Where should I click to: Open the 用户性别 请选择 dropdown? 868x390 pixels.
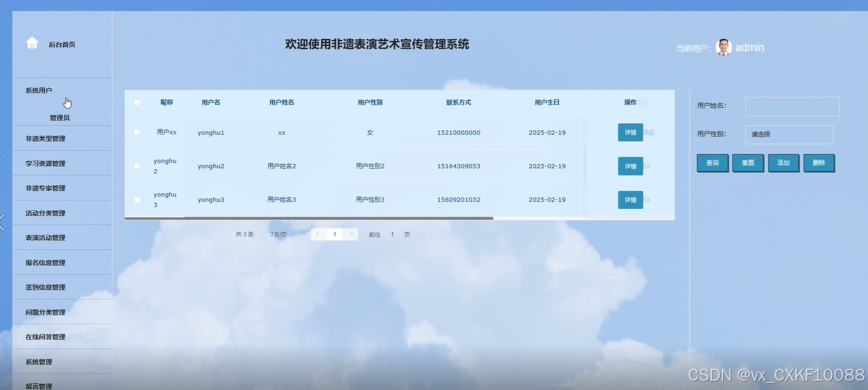[x=789, y=134]
